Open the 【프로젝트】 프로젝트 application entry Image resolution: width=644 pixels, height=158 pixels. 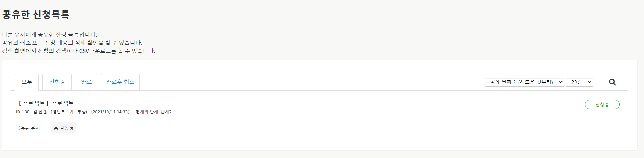(x=45, y=103)
